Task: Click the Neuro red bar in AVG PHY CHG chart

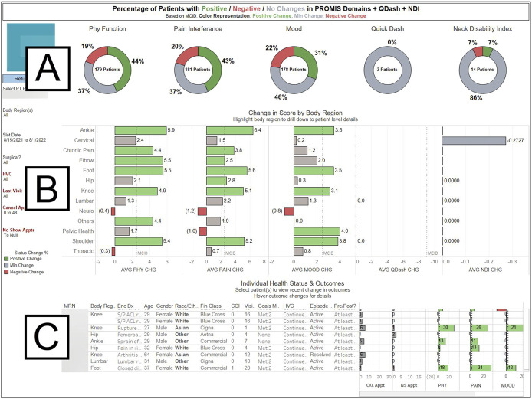Action: pyautogui.click(x=113, y=211)
